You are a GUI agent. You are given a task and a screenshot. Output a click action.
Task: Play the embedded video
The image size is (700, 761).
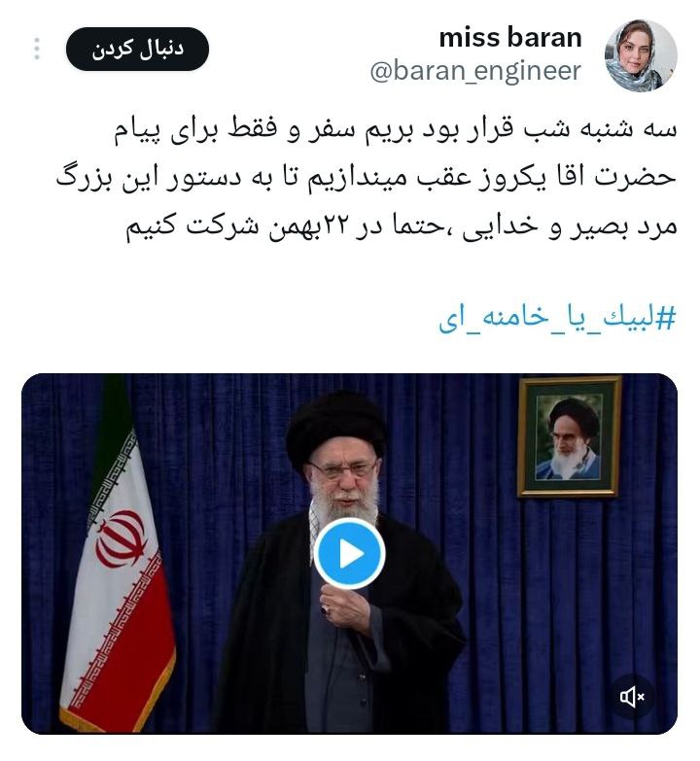[x=350, y=554]
